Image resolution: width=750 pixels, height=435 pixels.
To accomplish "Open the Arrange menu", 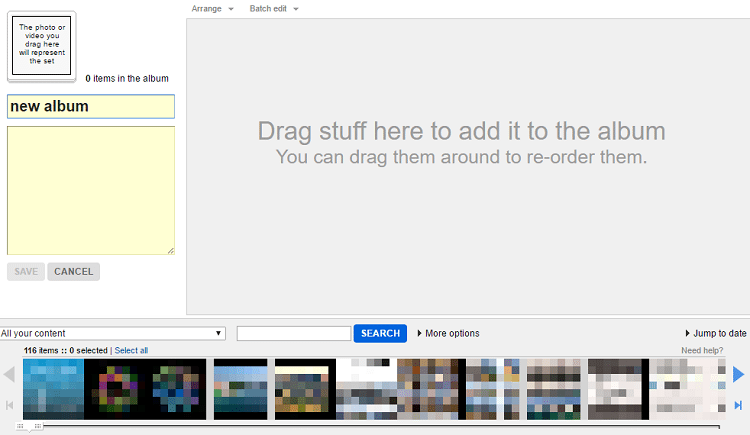I will 212,8.
